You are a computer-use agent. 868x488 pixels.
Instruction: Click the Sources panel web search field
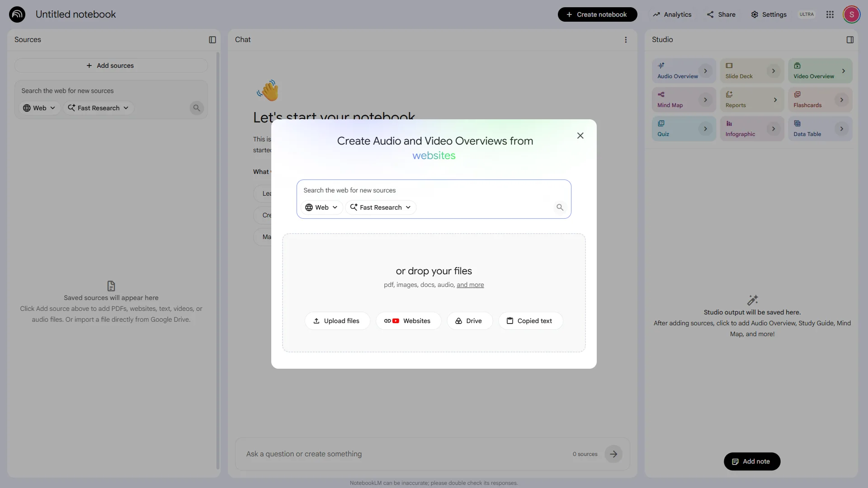tap(111, 91)
